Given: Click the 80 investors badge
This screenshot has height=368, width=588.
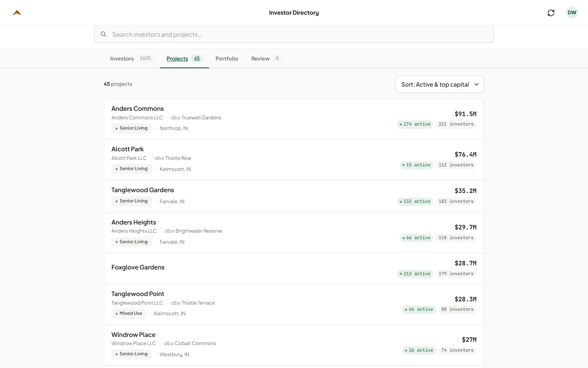Looking at the screenshot, I should [457, 309].
